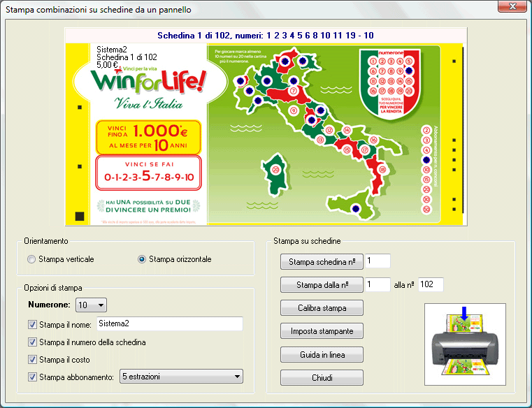Uncheck the Stampa il nome checkbox
This screenshot has height=408, width=532.
click(32, 324)
